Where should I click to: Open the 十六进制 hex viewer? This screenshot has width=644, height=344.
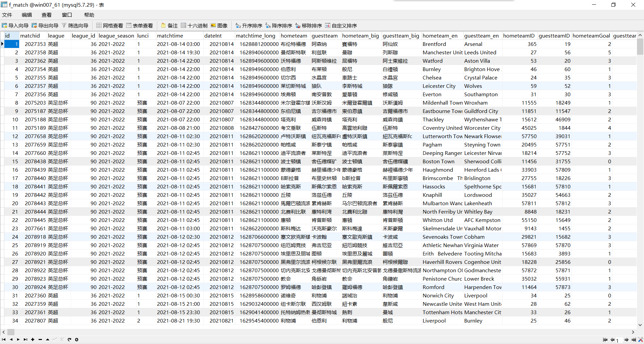[x=194, y=25]
